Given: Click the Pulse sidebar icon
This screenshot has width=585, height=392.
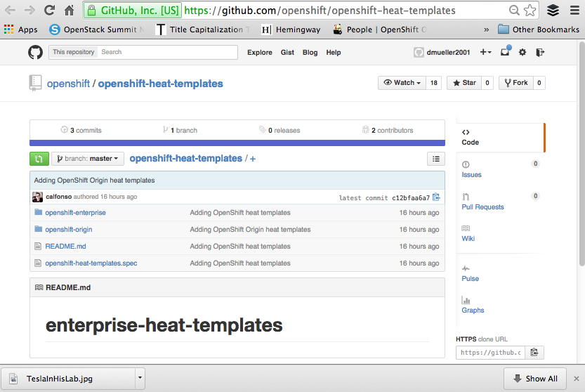Looking at the screenshot, I should pos(466,268).
